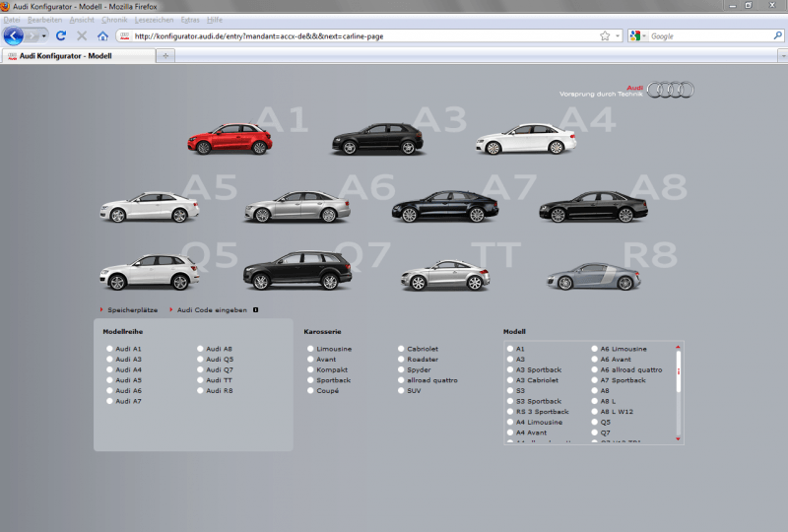
Task: Select the dark Audi Q7 car image
Action: point(297,271)
